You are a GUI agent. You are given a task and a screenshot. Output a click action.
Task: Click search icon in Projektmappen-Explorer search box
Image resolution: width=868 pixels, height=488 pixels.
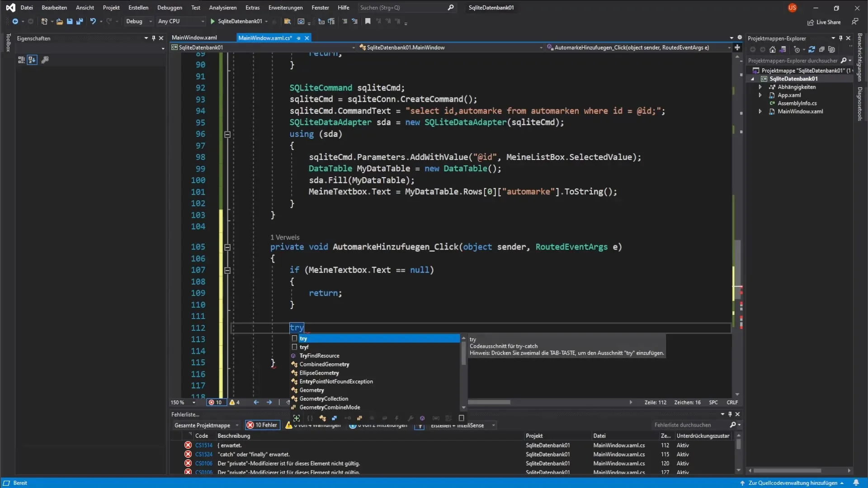click(844, 61)
